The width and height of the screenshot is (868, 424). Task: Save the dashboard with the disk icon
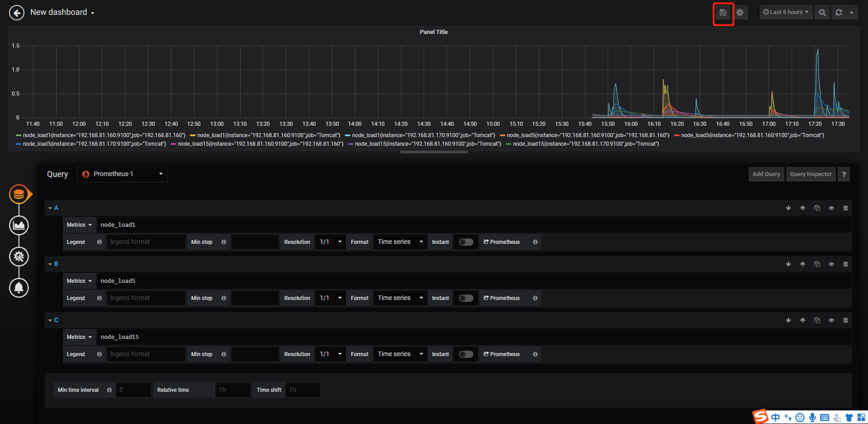click(x=723, y=13)
